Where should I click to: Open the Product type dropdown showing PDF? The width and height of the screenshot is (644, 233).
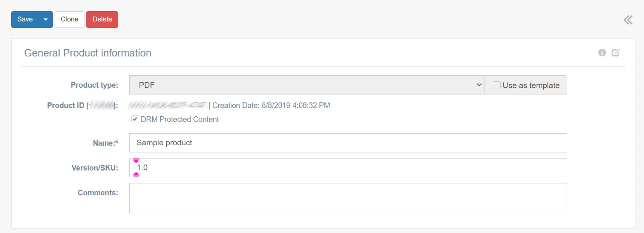[x=302, y=85]
